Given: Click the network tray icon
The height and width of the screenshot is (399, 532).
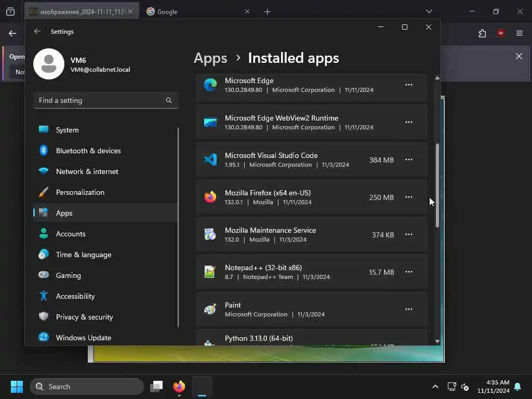Looking at the screenshot, I should [451, 387].
